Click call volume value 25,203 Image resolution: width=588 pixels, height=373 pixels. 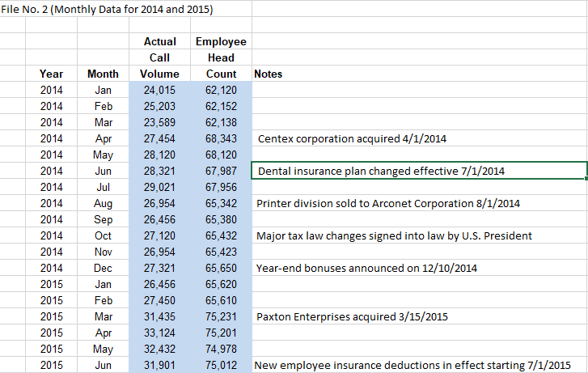pyautogui.click(x=159, y=106)
